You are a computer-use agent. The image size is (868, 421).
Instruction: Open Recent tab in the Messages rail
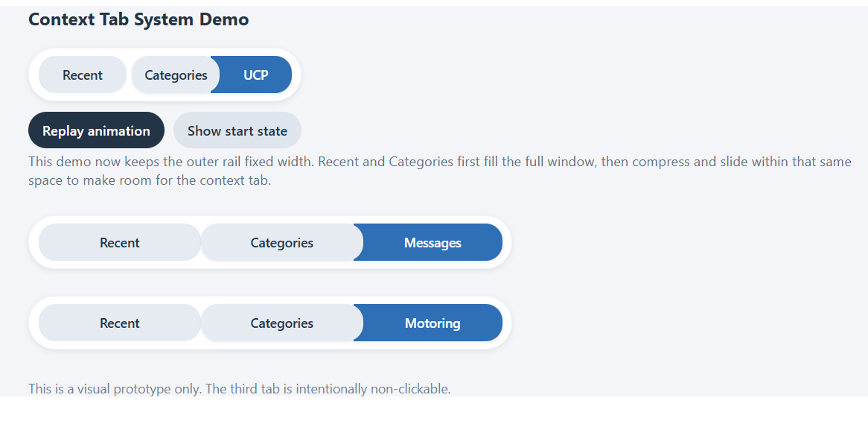coord(119,243)
